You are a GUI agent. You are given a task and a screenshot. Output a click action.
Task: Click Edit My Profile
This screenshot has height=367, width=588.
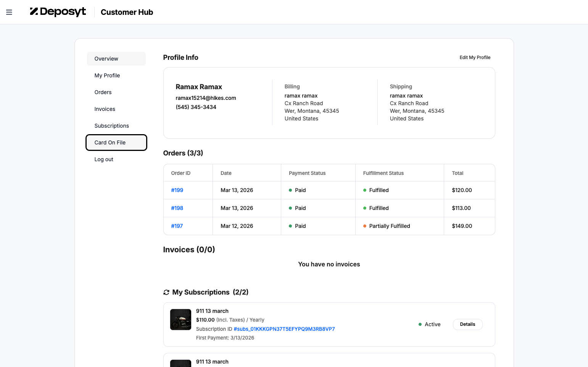475,58
